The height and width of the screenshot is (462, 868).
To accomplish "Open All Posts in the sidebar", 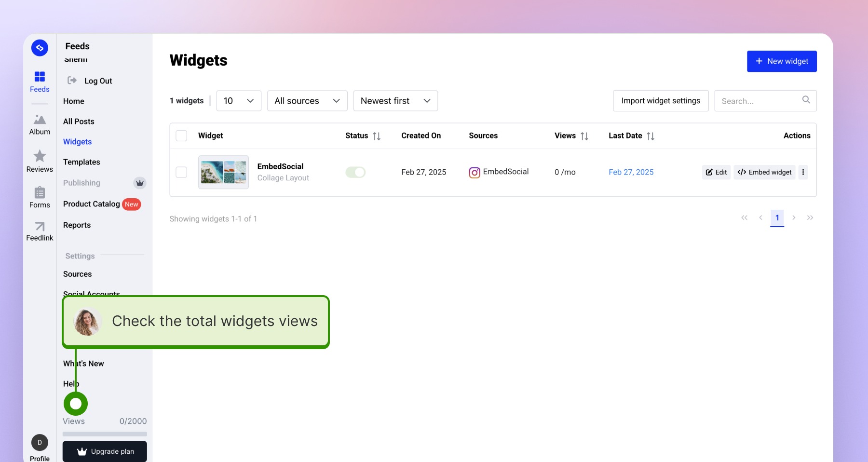I will pyautogui.click(x=79, y=122).
